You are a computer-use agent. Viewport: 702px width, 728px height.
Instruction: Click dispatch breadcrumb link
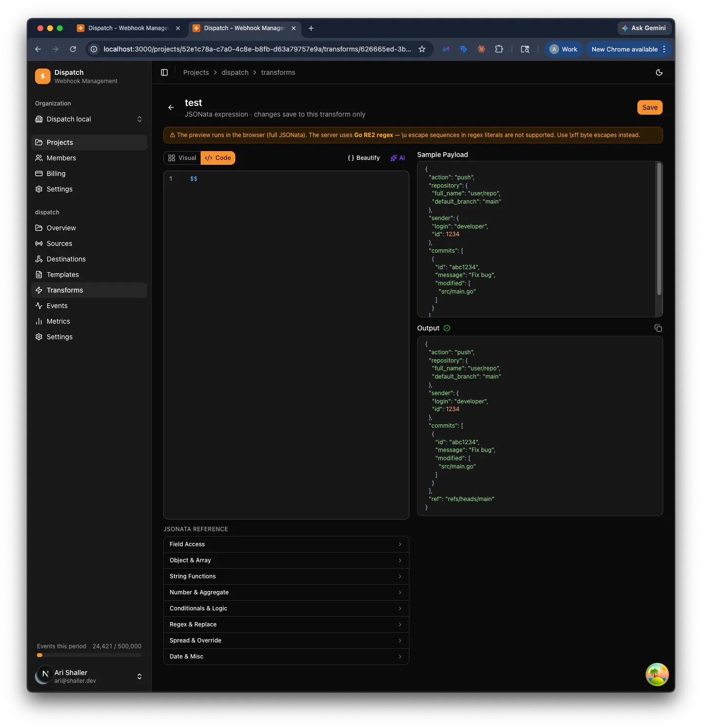point(235,72)
